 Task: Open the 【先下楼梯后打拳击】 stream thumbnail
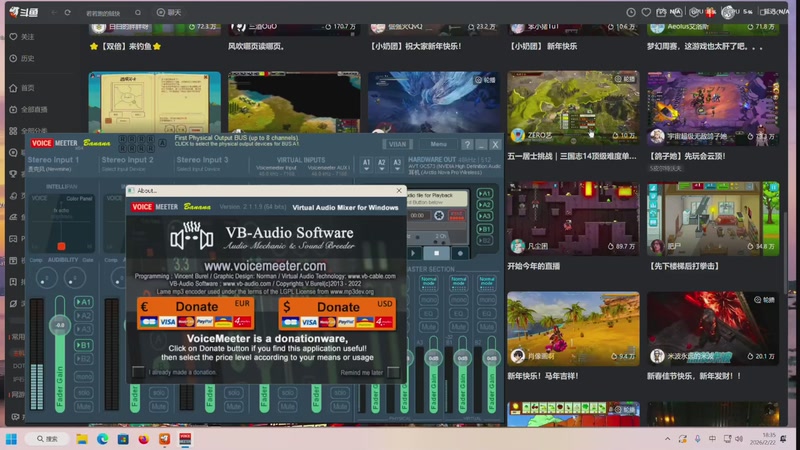[x=713, y=218]
